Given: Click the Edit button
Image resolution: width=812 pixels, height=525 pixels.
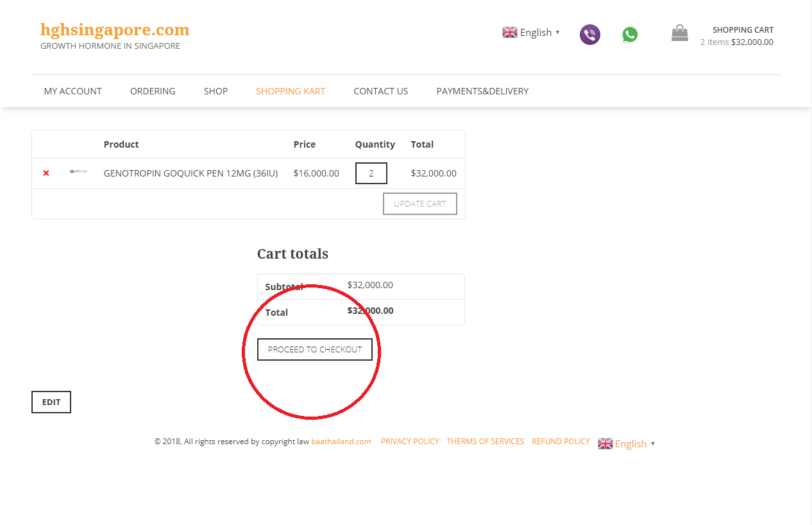Looking at the screenshot, I should coord(51,402).
